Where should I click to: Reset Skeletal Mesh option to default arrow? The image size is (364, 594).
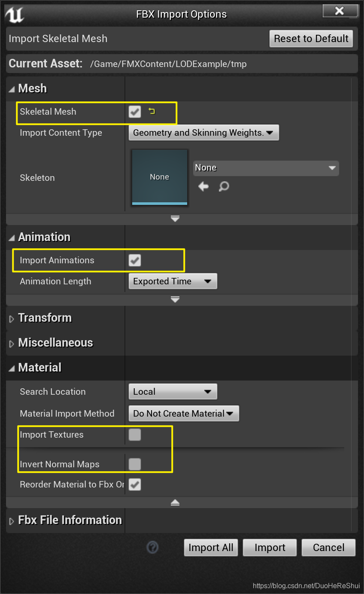152,112
